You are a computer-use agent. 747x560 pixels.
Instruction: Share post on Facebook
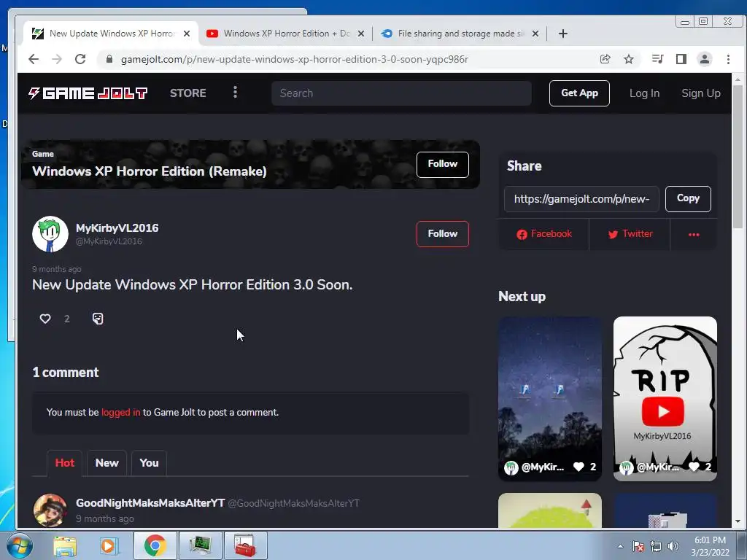pyautogui.click(x=544, y=234)
